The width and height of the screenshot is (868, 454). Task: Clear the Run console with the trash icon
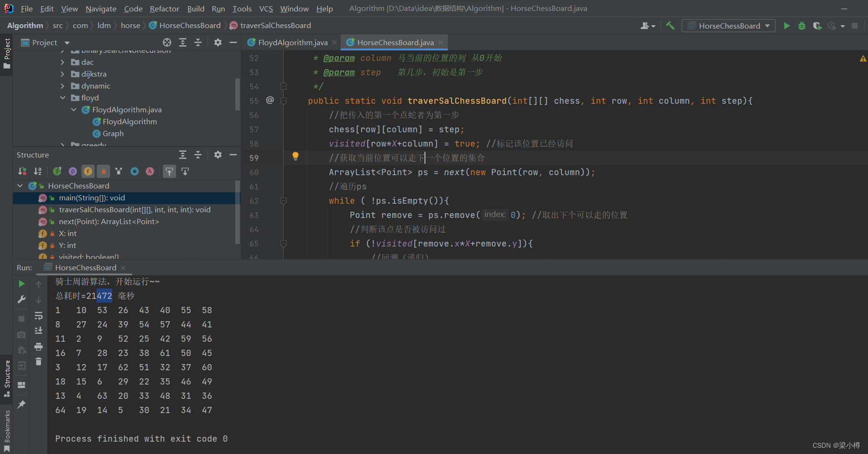[39, 362]
